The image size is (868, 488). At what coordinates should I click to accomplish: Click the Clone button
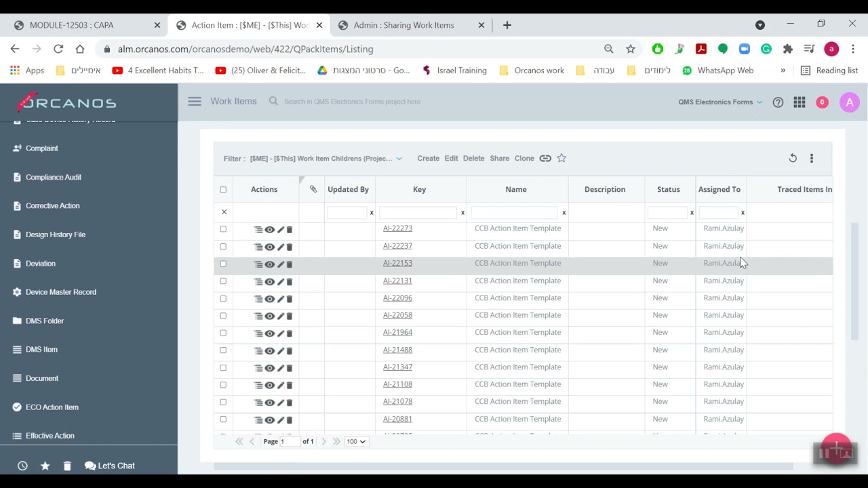click(524, 159)
